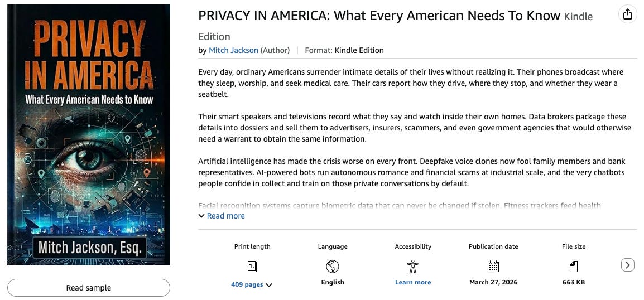Click the English language value

tap(333, 282)
